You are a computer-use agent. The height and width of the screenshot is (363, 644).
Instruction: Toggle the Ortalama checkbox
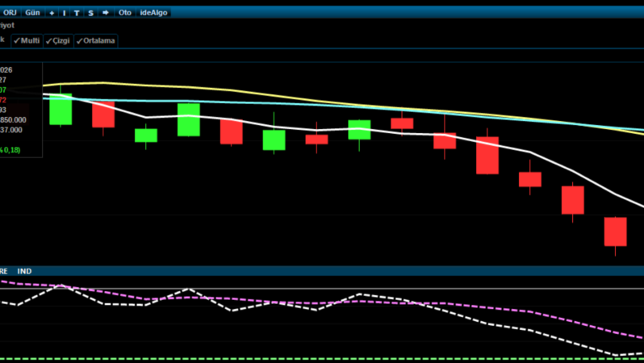point(96,40)
